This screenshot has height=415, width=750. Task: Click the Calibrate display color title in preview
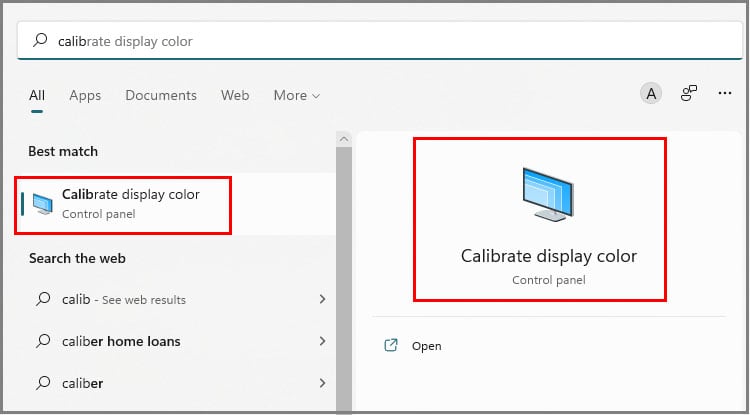tap(549, 256)
